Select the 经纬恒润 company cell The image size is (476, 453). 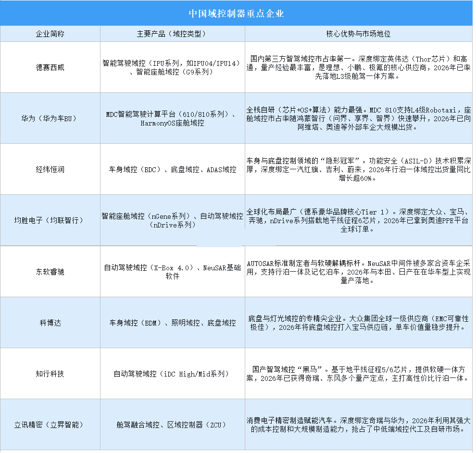(50, 169)
